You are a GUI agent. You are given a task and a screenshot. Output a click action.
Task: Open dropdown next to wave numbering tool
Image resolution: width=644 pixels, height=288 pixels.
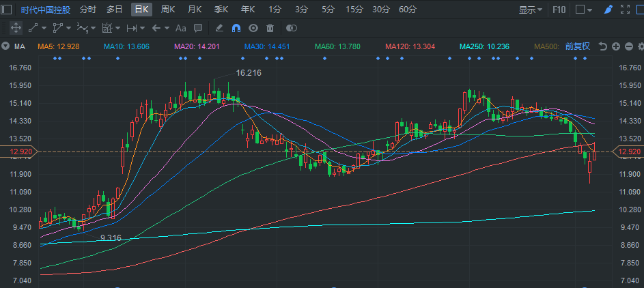[94, 28]
